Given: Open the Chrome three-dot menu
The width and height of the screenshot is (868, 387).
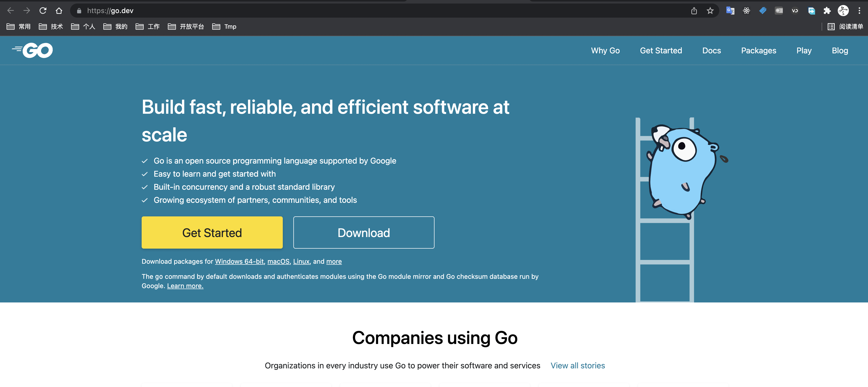Looking at the screenshot, I should [859, 11].
